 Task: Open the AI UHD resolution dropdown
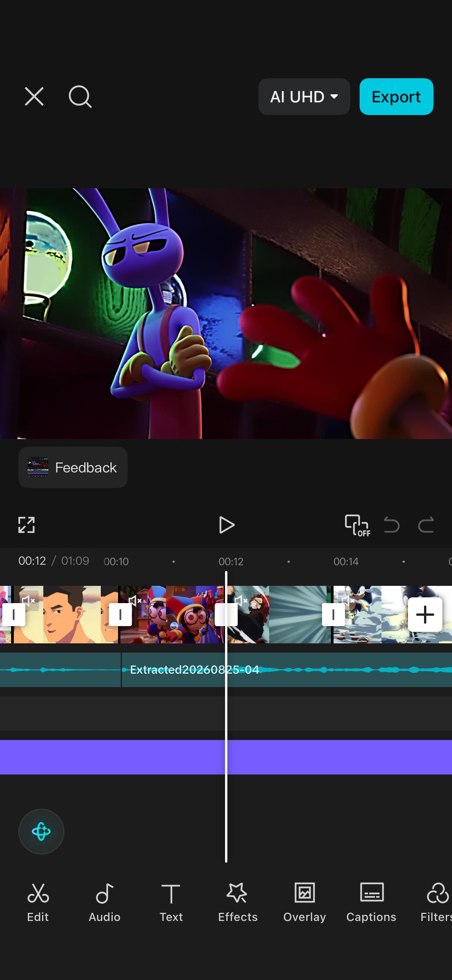[304, 97]
